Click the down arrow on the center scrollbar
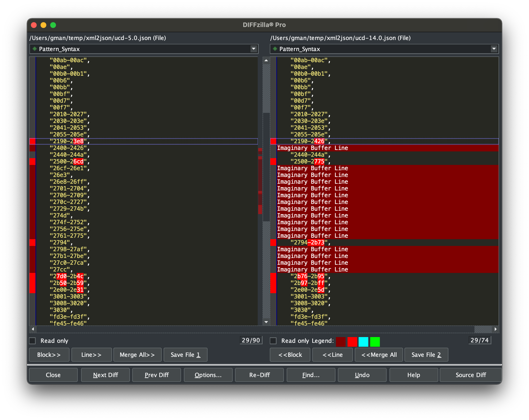 pyautogui.click(x=266, y=322)
